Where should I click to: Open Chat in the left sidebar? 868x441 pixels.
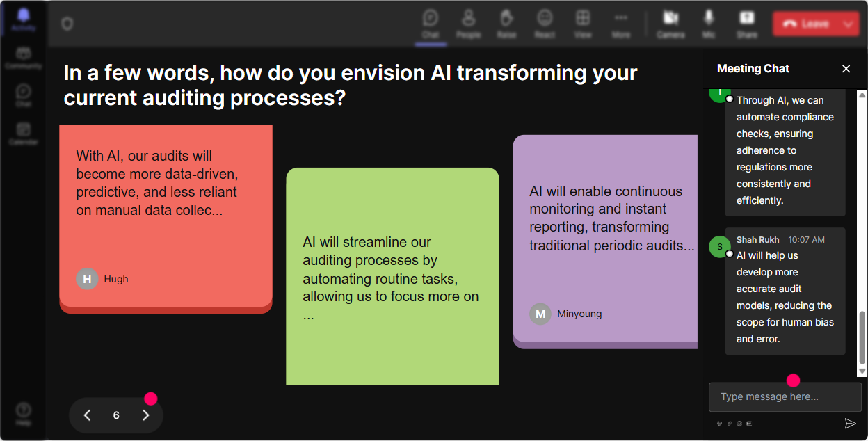click(24, 96)
